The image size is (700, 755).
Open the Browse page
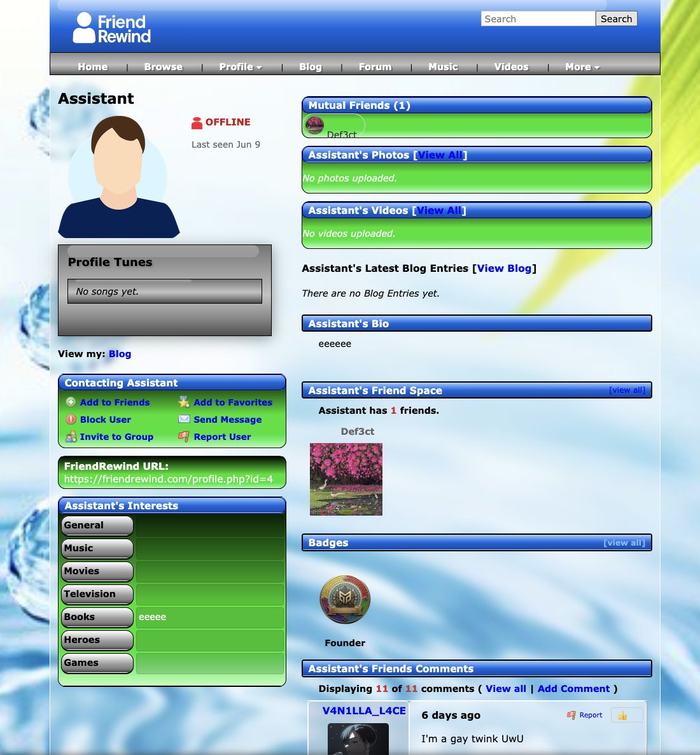pos(163,67)
